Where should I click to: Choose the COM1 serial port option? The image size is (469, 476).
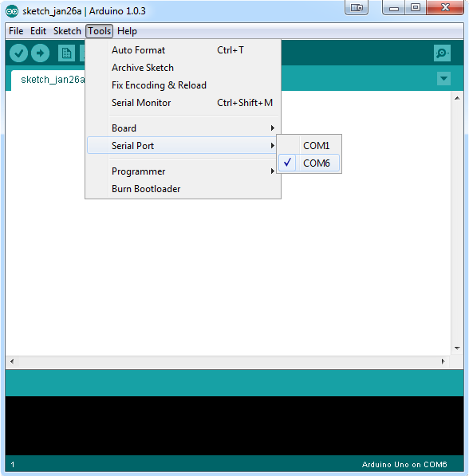tap(309, 146)
